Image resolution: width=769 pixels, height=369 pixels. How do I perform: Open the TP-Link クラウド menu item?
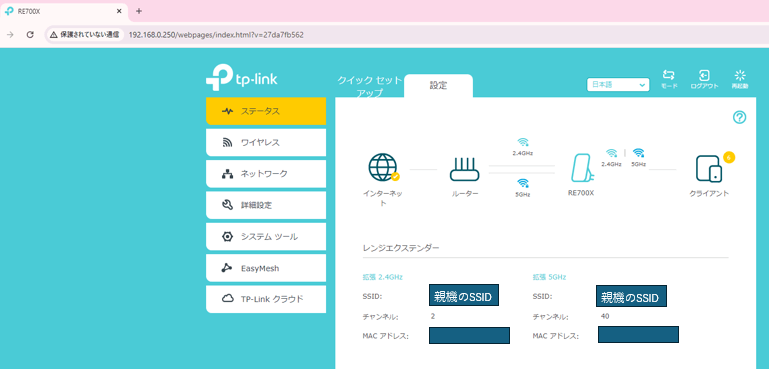pos(266,299)
